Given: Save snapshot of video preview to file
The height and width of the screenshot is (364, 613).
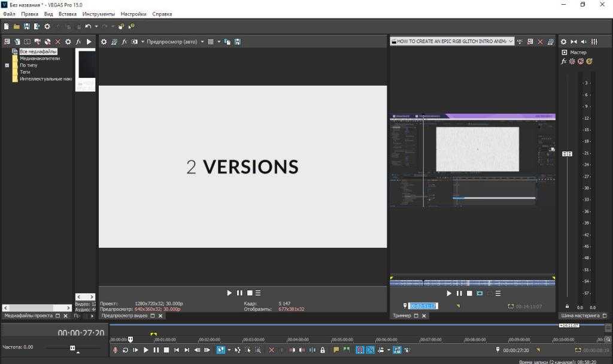Looking at the screenshot, I should pyautogui.click(x=238, y=42).
